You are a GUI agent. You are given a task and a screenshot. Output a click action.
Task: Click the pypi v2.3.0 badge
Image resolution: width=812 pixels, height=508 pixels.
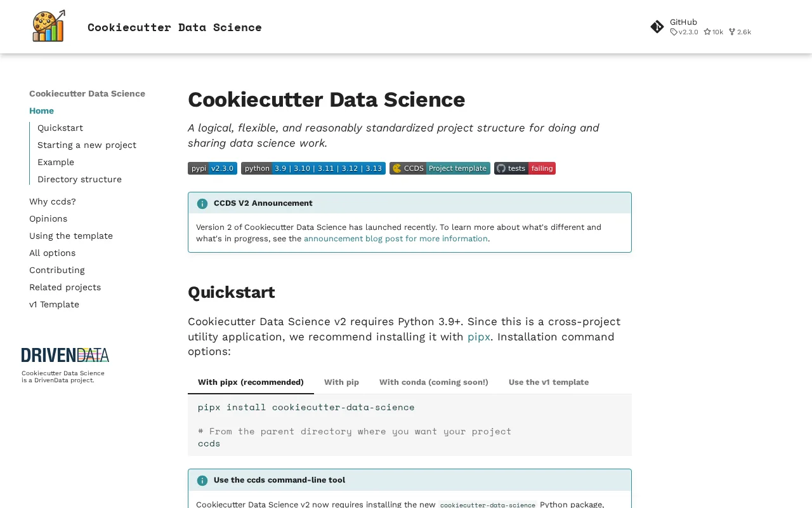(x=213, y=168)
